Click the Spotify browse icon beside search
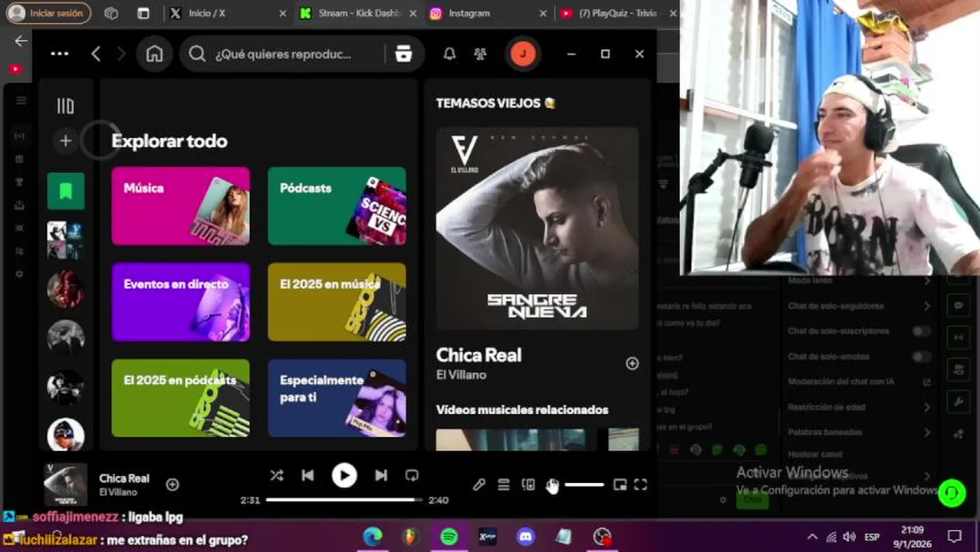This screenshot has height=552, width=980. pyautogui.click(x=403, y=54)
